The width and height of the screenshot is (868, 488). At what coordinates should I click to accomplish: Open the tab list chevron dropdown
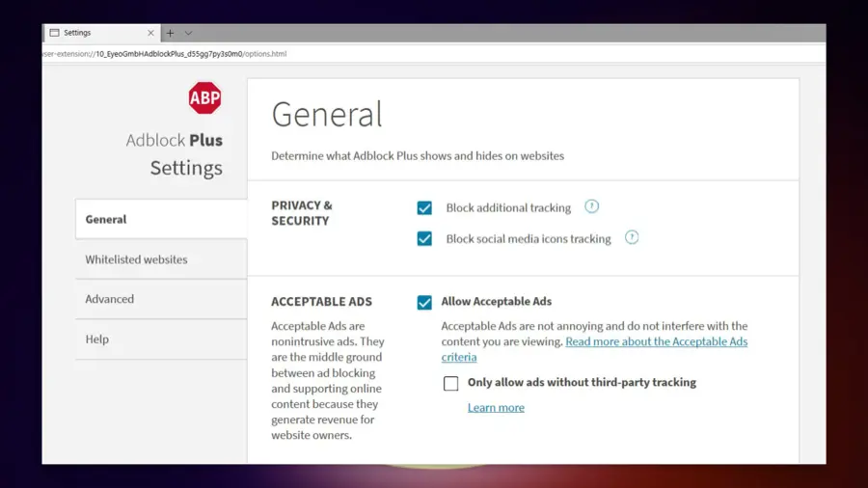pos(188,33)
